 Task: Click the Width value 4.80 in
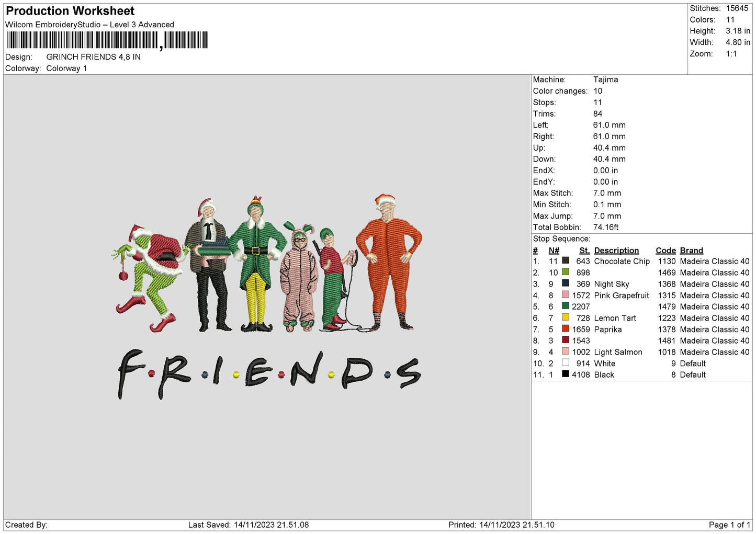click(738, 42)
